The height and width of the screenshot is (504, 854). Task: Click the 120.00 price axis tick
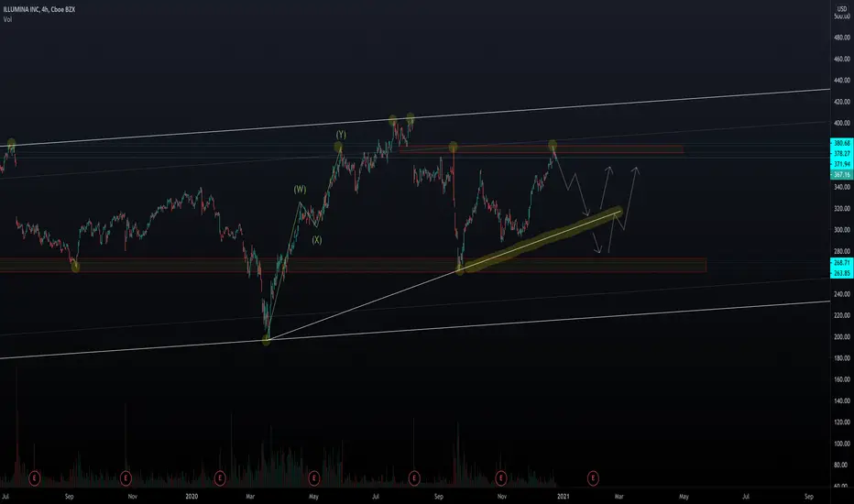[842, 422]
